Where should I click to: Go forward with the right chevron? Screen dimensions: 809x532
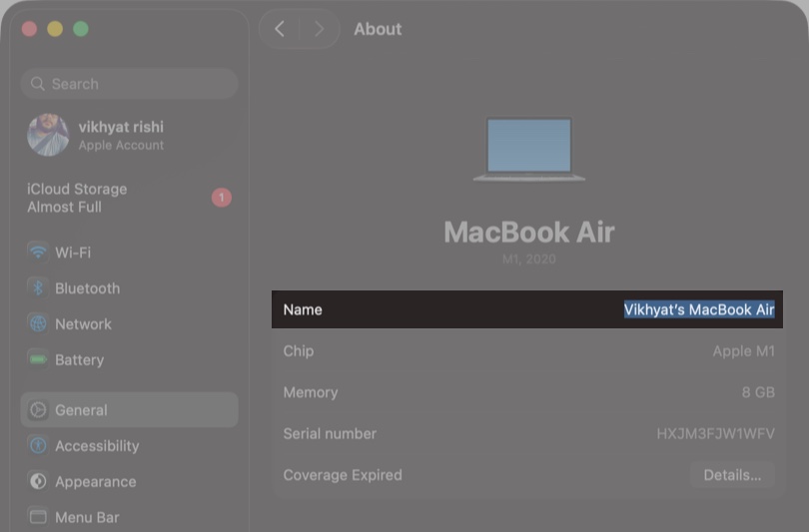pyautogui.click(x=319, y=29)
